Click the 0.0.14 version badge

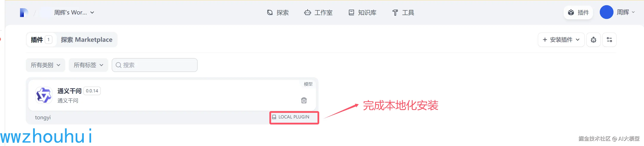(x=92, y=91)
